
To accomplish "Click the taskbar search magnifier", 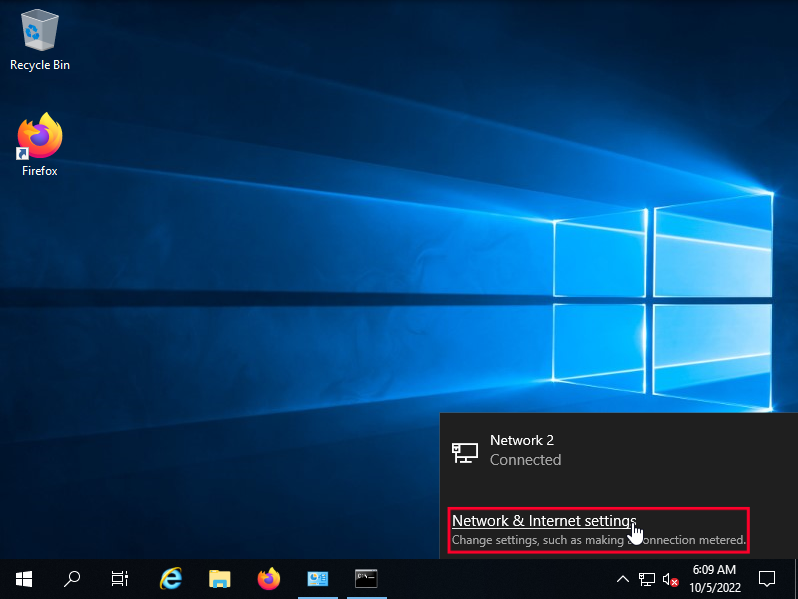I will (x=72, y=579).
